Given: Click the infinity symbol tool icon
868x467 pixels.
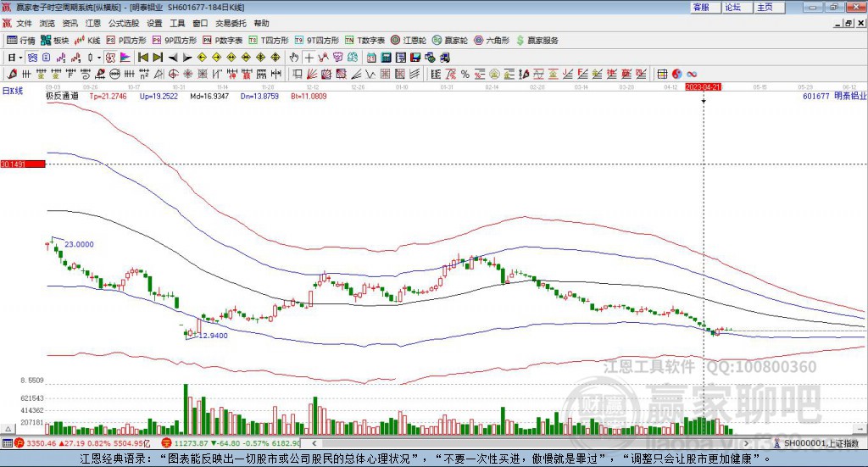Looking at the screenshot, I should tap(692, 74).
